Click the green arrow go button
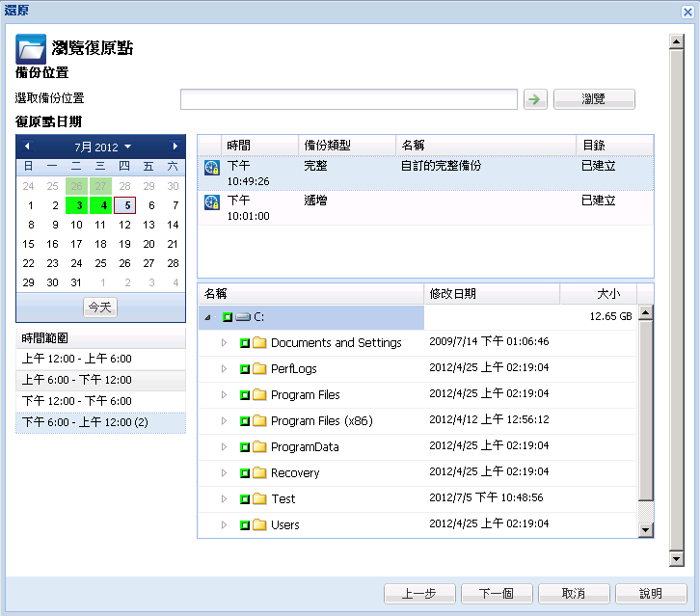This screenshot has height=616, width=700. [535, 99]
